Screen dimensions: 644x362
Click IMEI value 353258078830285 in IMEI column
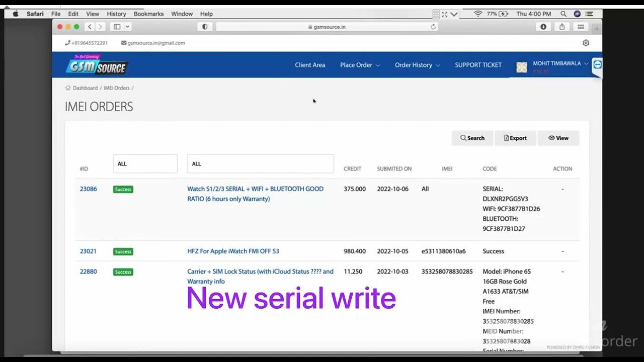click(447, 271)
